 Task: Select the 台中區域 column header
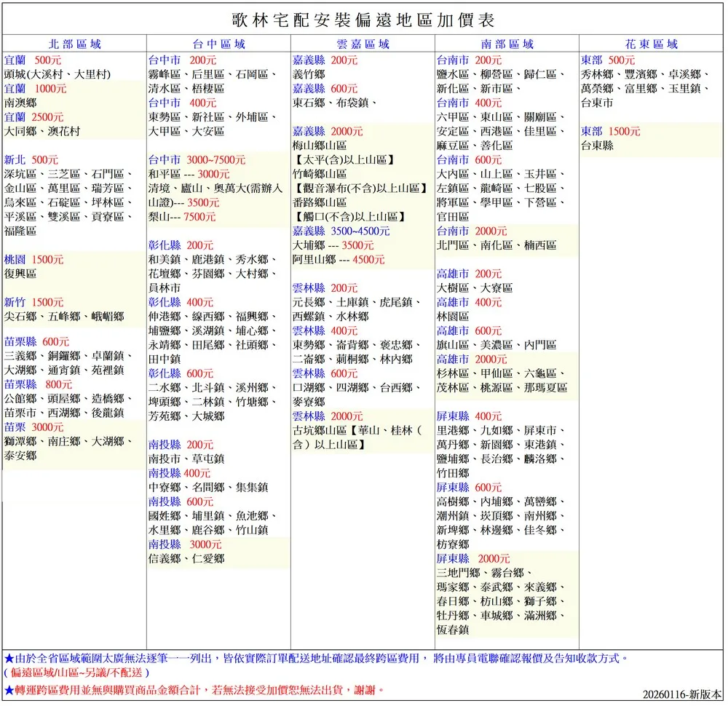click(x=217, y=42)
